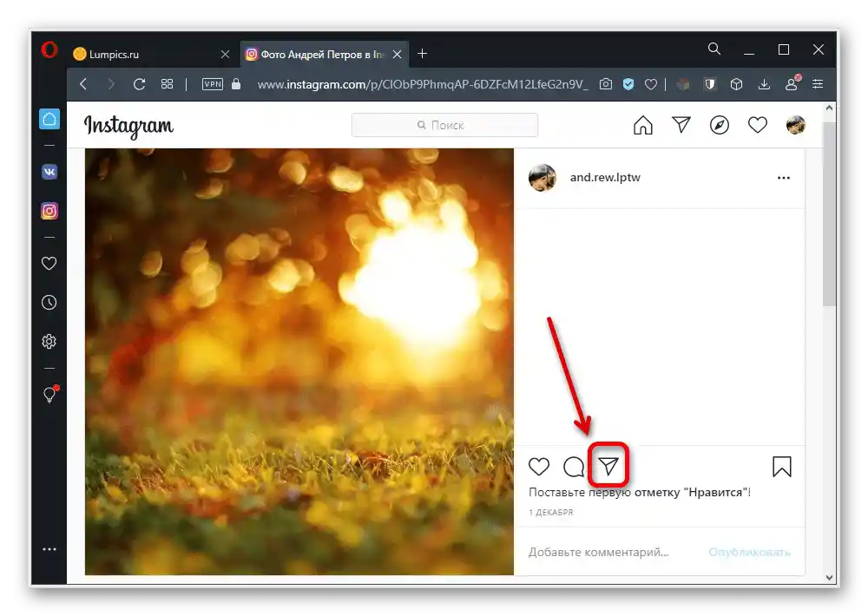The image size is (868, 616).
Task: Reload the current page
Action: click(139, 84)
